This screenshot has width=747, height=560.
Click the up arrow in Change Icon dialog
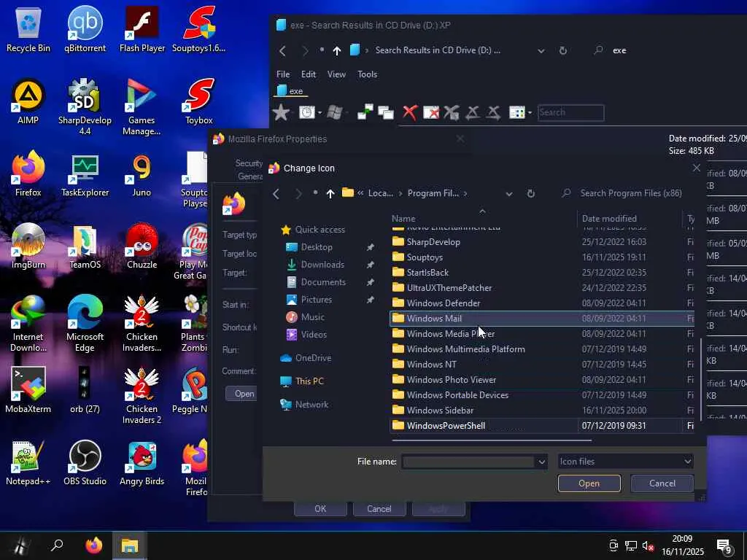tap(330, 193)
